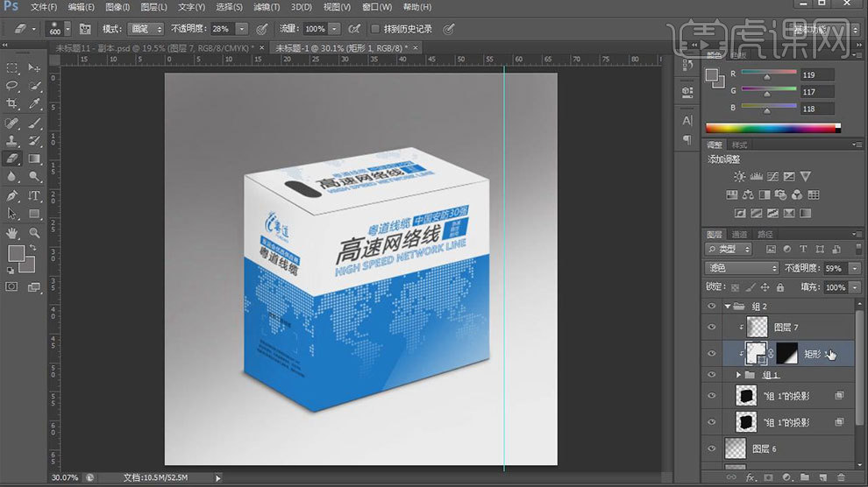Toggle lock transparent pixels
Image resolution: width=868 pixels, height=487 pixels.
coord(735,287)
